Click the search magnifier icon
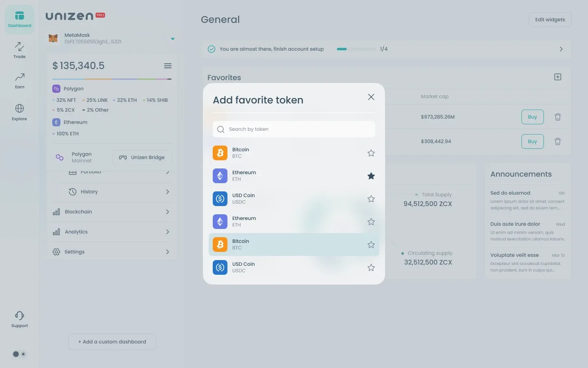This screenshot has width=588, height=368. click(221, 129)
